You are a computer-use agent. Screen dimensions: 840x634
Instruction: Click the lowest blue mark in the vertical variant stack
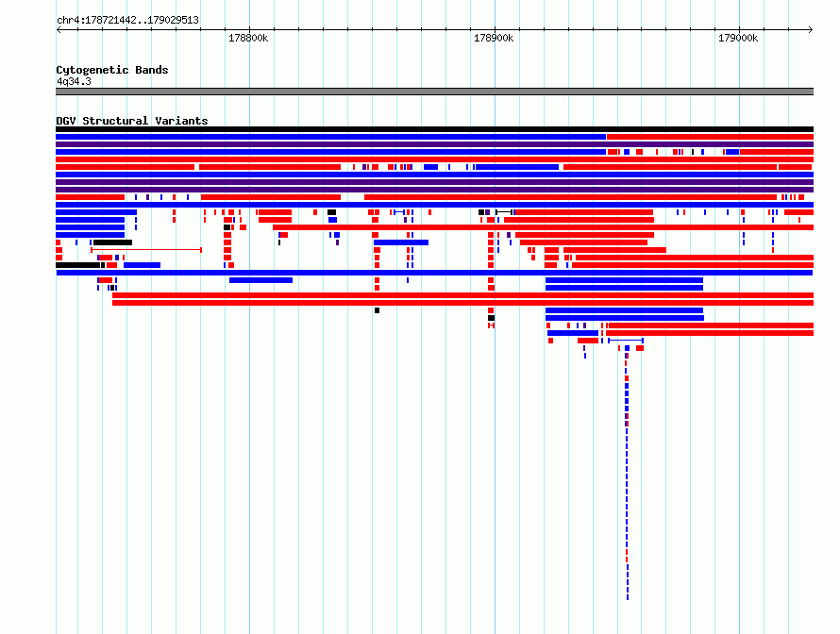click(628, 597)
